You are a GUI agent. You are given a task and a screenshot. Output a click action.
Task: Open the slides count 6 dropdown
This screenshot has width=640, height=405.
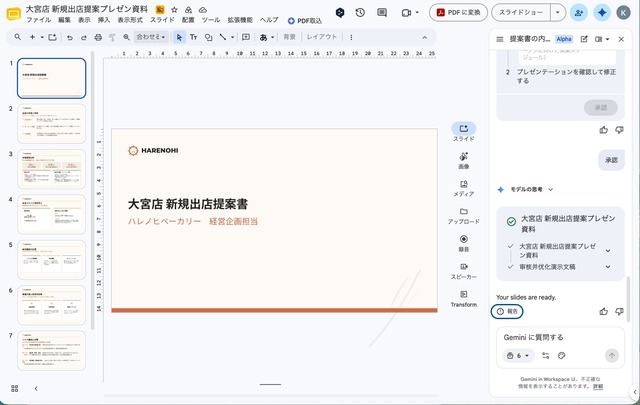coord(518,356)
